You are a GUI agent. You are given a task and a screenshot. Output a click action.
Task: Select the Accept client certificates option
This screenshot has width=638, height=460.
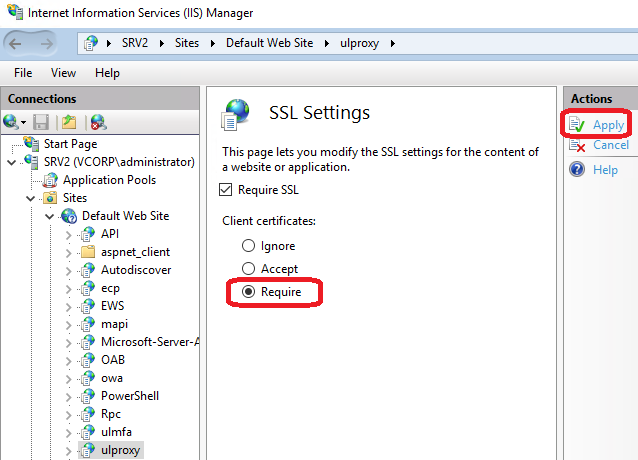[x=248, y=269]
